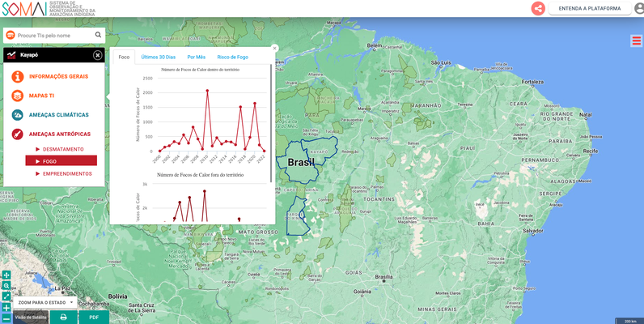Click the map zoom in plus button

coord(6,308)
